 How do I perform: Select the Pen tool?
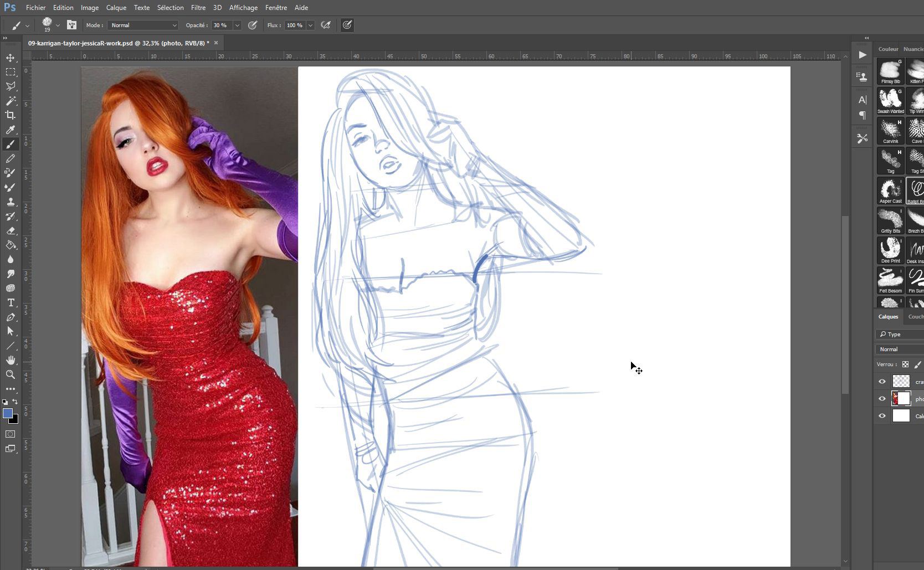point(11,317)
